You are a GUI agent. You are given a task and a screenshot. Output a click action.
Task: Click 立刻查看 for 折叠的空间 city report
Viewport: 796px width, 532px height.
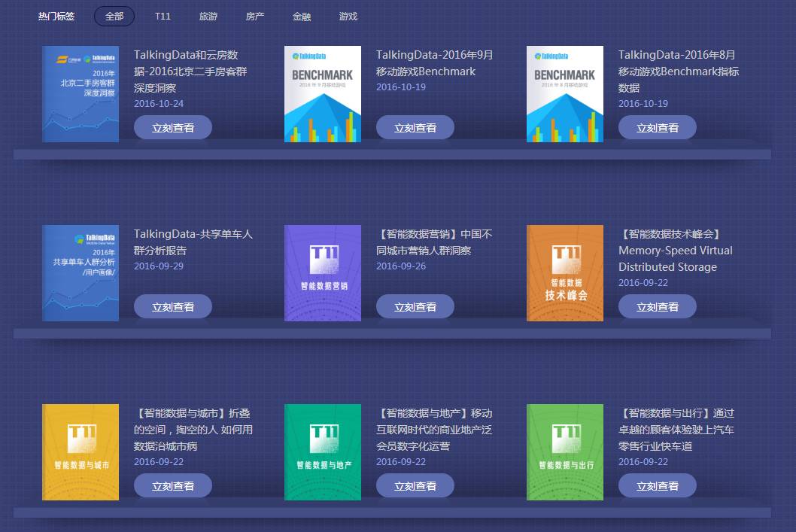point(173,486)
